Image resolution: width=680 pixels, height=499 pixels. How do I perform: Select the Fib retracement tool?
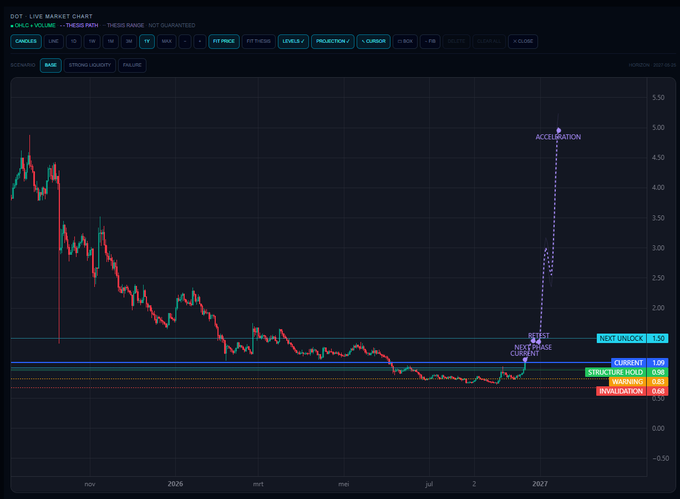pos(430,41)
